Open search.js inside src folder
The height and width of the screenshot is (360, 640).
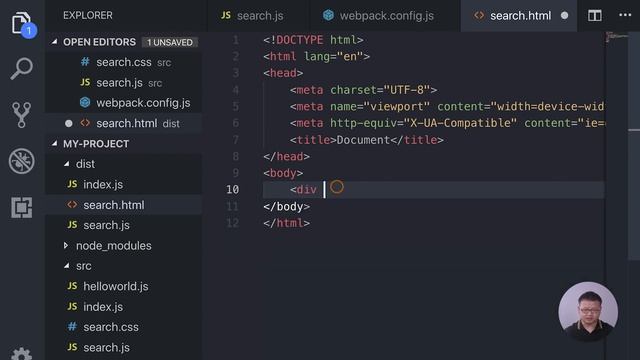(x=123, y=347)
